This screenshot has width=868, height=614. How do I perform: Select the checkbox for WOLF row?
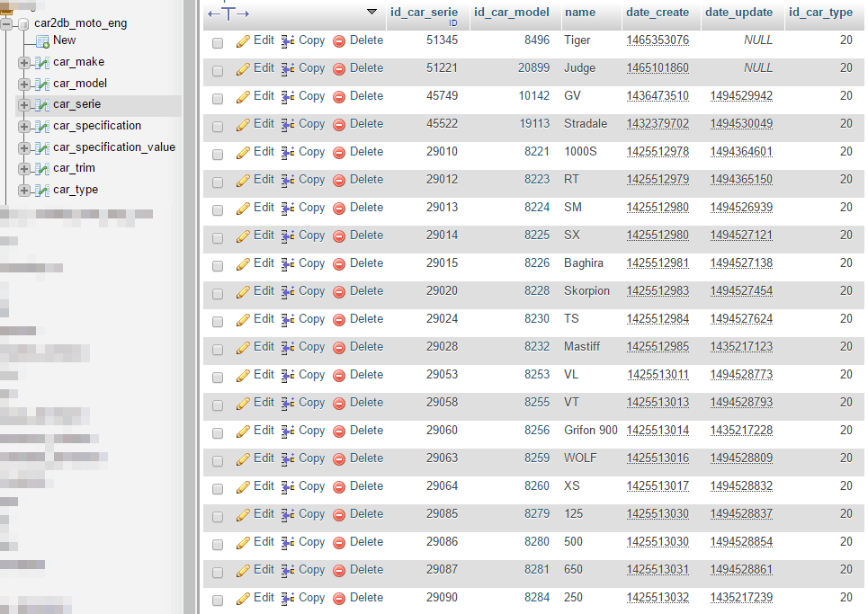tap(218, 460)
